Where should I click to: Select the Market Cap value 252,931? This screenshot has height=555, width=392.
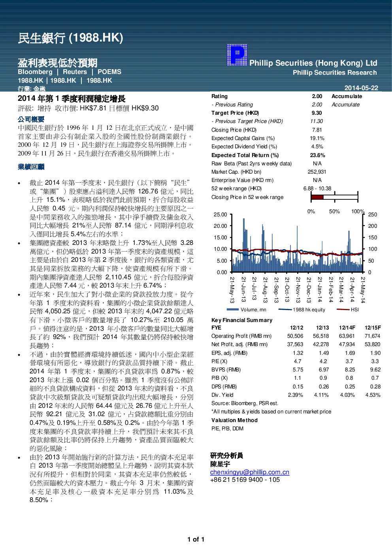(x=317, y=172)
